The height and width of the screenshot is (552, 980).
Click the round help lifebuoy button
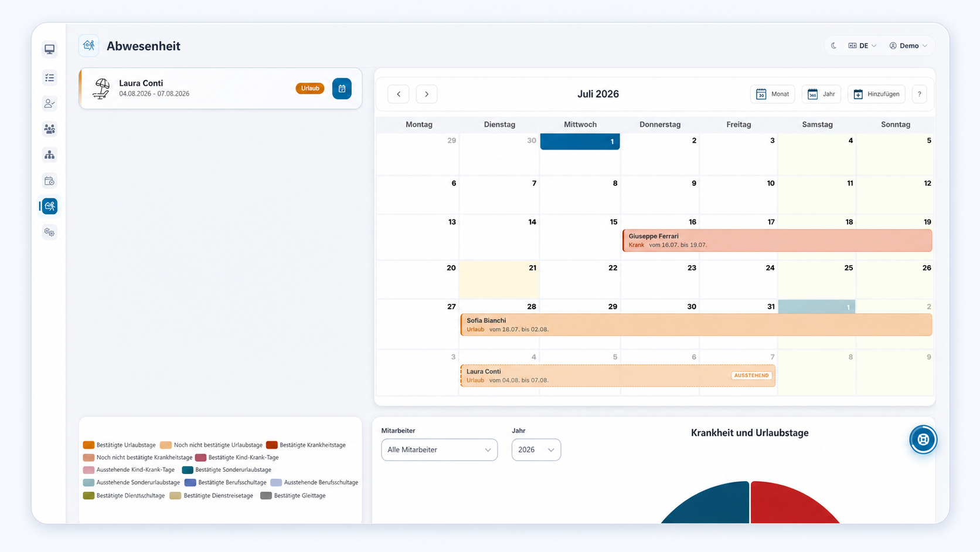[x=923, y=439]
